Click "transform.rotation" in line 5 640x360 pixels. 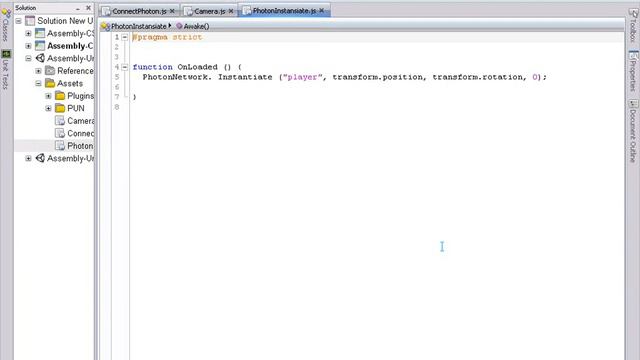pos(478,77)
